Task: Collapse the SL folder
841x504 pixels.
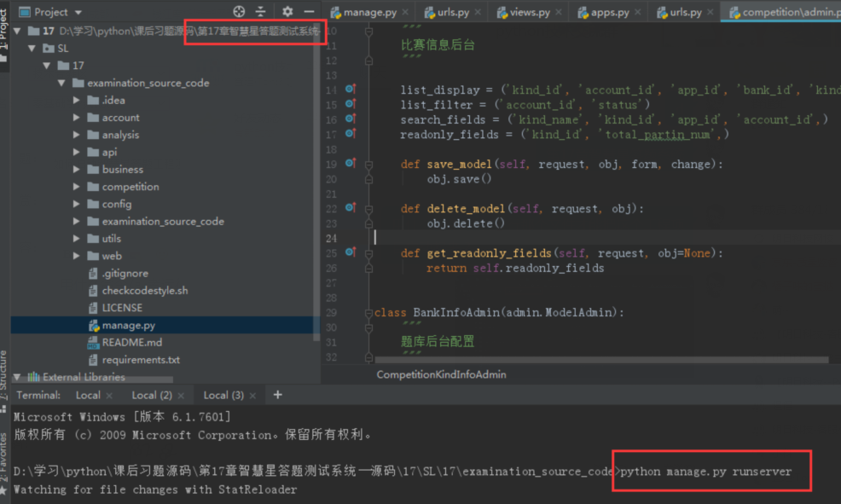Action: 32,49
